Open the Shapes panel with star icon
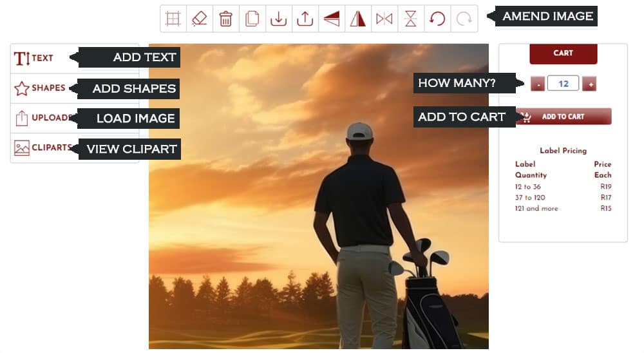 [75, 88]
